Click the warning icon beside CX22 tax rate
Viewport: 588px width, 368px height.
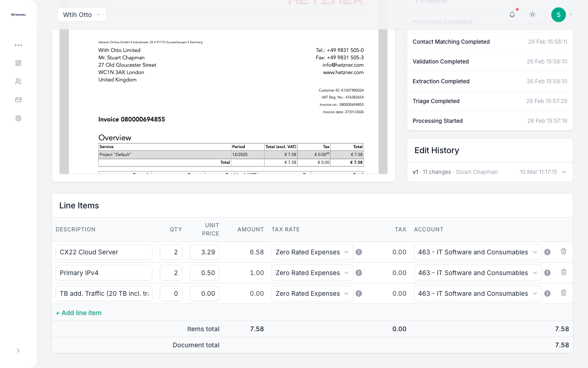point(359,252)
